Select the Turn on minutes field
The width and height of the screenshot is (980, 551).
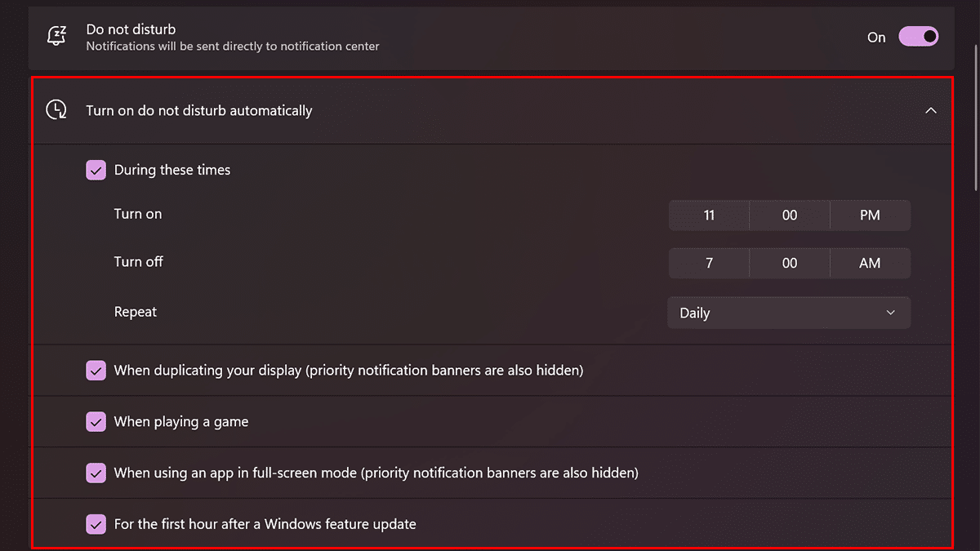[790, 216]
